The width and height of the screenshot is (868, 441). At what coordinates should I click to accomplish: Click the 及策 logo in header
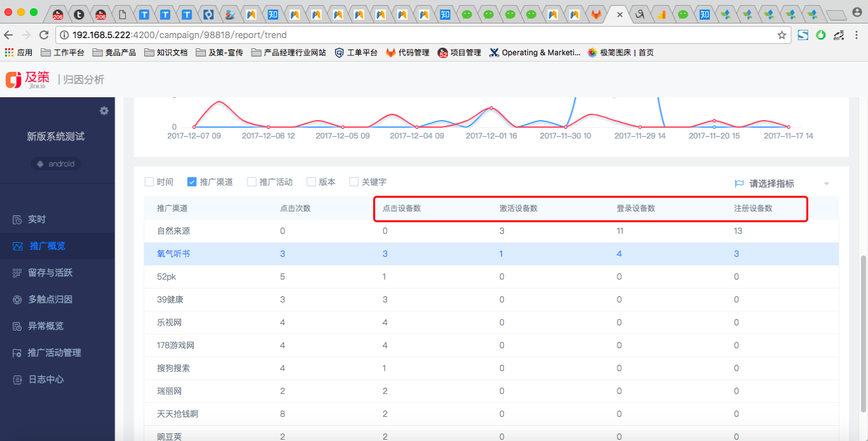27,79
